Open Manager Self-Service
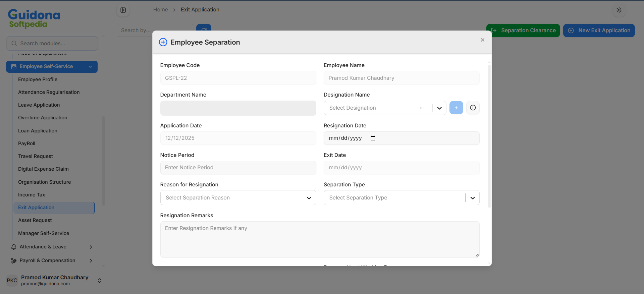644x294 pixels. tap(44, 233)
